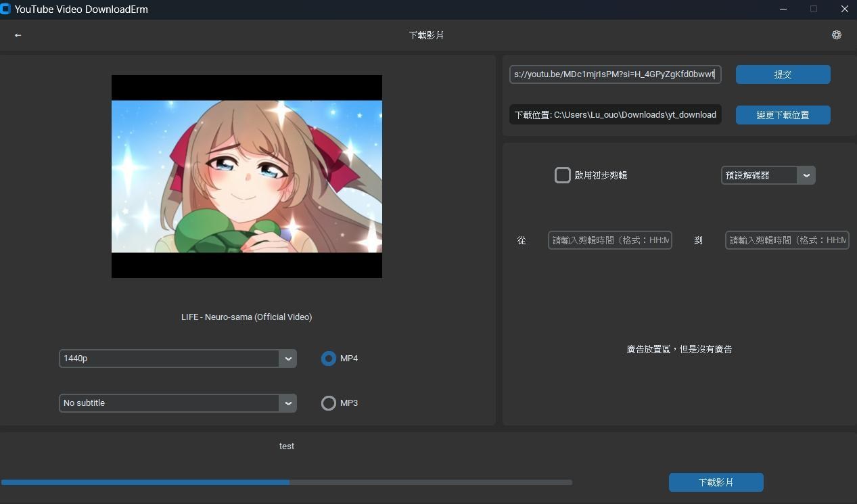Click the video thumbnail preview
This screenshot has height=504, width=857.
click(x=247, y=177)
